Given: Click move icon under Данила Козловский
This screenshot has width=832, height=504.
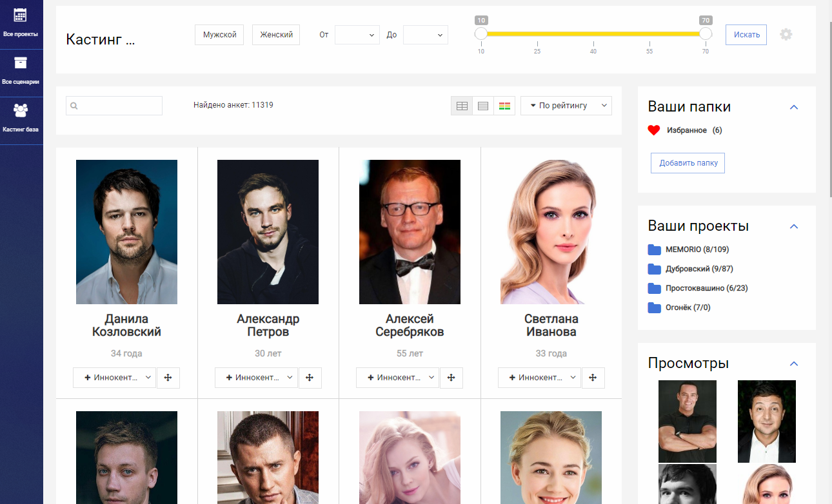Looking at the screenshot, I should (x=168, y=378).
